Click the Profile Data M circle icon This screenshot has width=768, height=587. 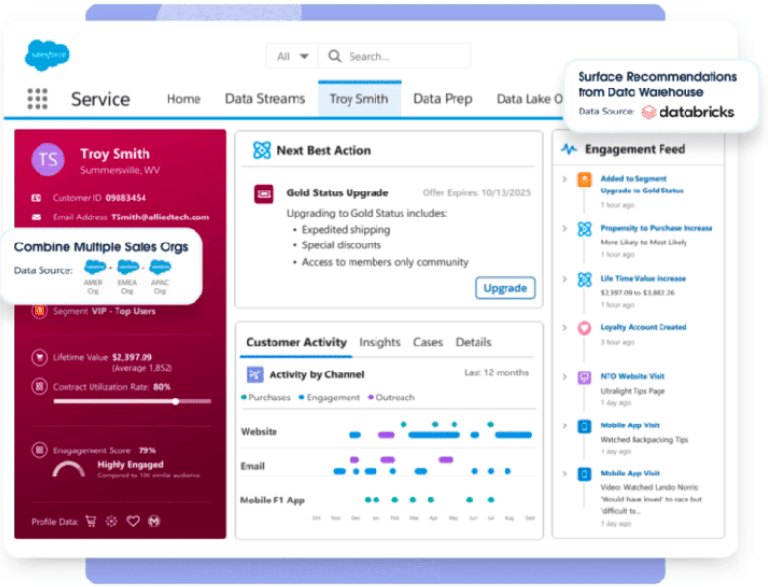tap(154, 521)
